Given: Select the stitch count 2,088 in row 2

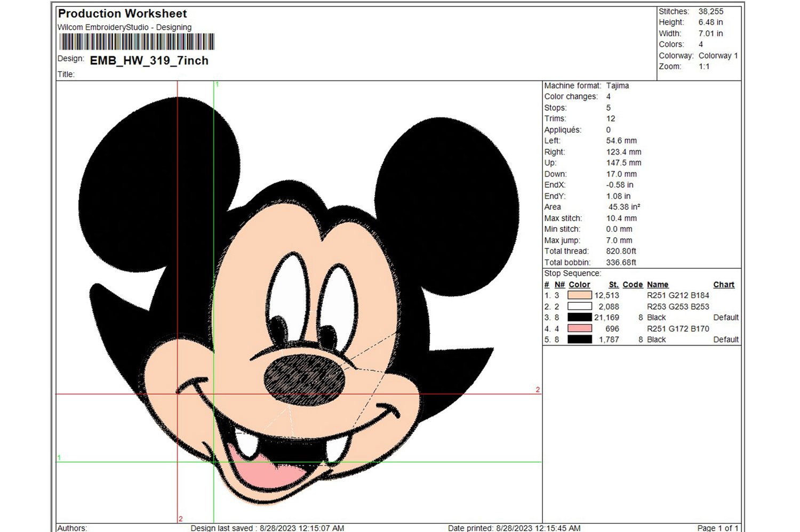Looking at the screenshot, I should [x=609, y=307].
